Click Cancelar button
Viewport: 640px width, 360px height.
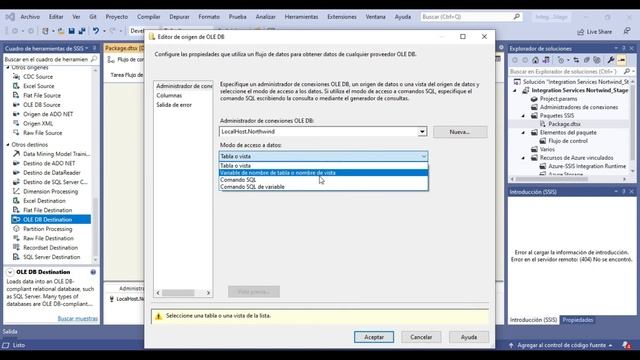coord(421,337)
